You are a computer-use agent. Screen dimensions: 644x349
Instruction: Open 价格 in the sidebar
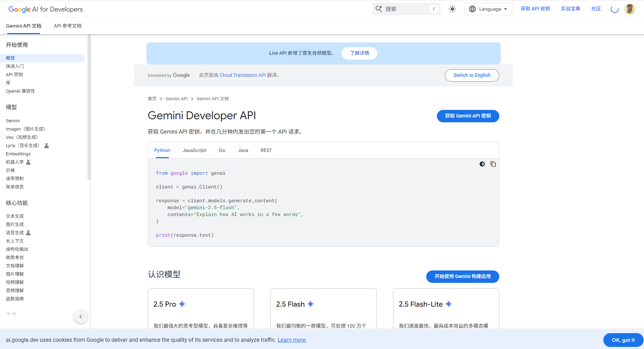pyautogui.click(x=10, y=171)
